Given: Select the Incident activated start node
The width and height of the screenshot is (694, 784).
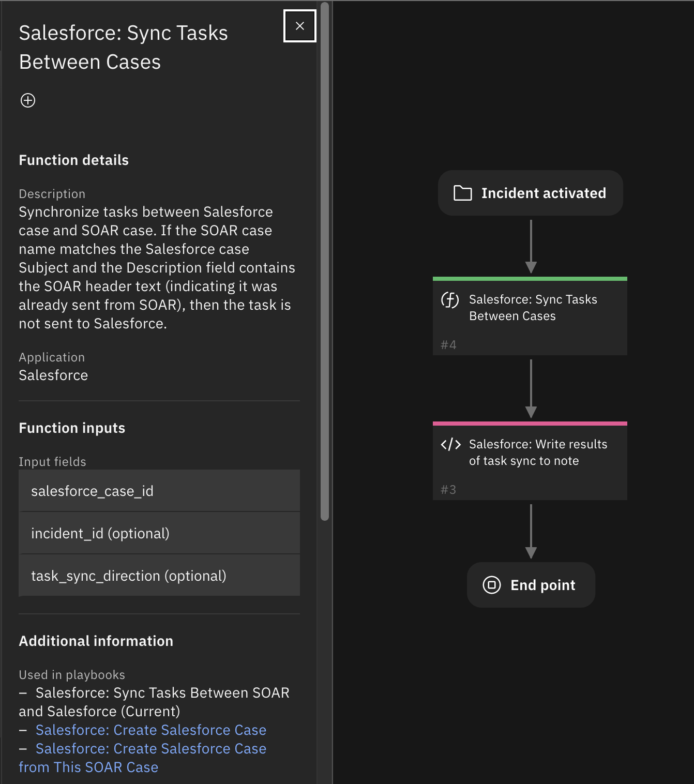Looking at the screenshot, I should (530, 193).
